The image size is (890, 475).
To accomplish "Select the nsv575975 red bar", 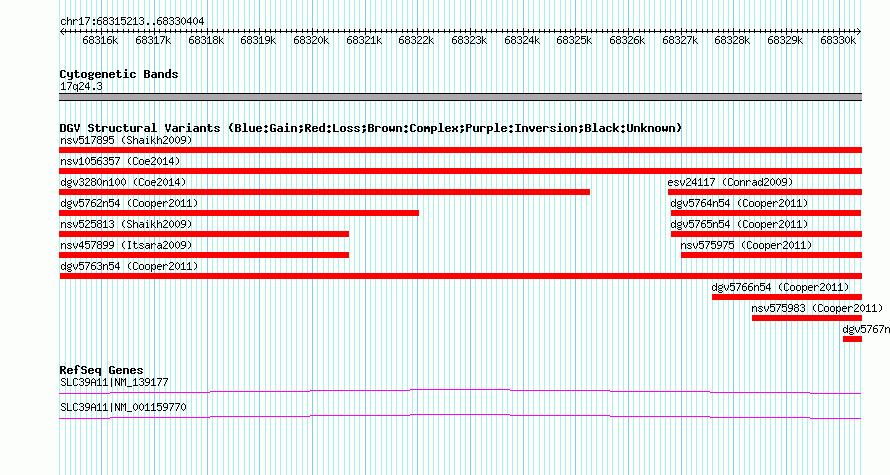I will pyautogui.click(x=771, y=255).
